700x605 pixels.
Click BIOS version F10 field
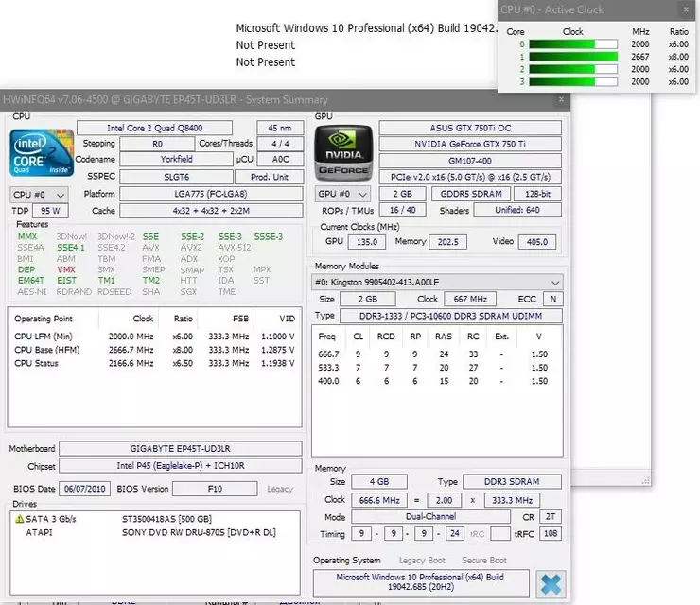[x=215, y=489]
